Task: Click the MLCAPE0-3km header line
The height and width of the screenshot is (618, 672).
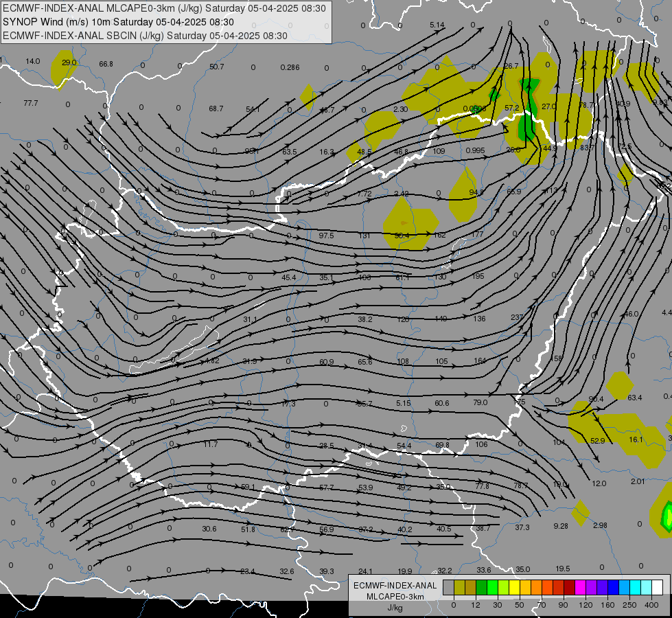Action: tap(164, 8)
